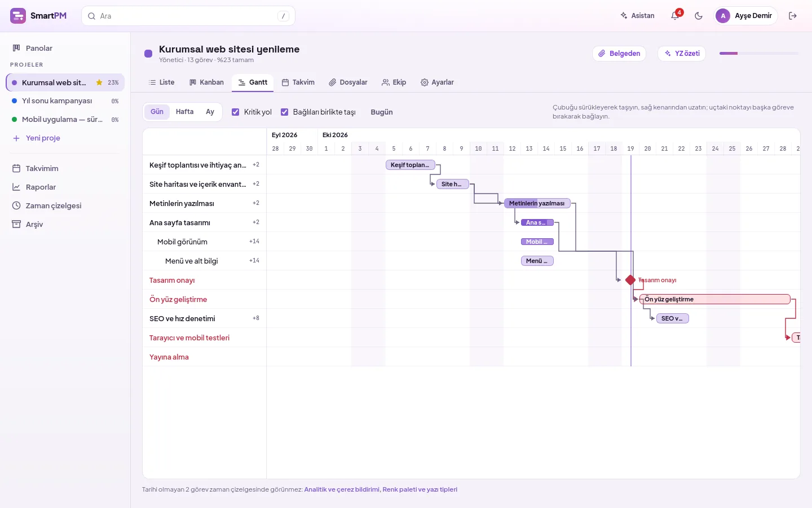The height and width of the screenshot is (508, 812).
Task: Open Arşiv in sidebar
Action: pyautogui.click(x=65, y=224)
